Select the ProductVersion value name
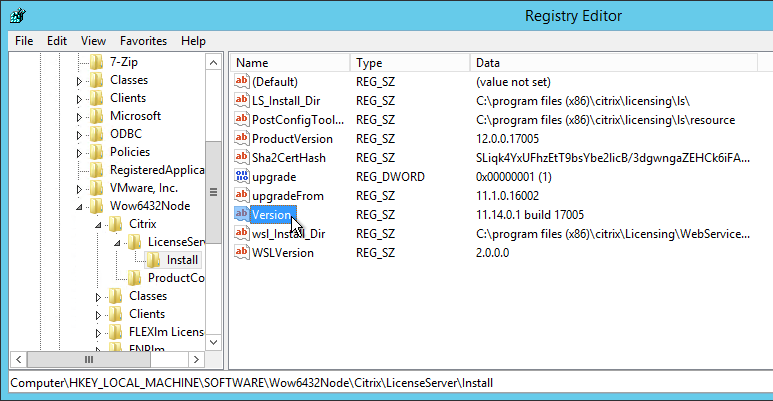The height and width of the screenshot is (401, 773). coord(292,139)
